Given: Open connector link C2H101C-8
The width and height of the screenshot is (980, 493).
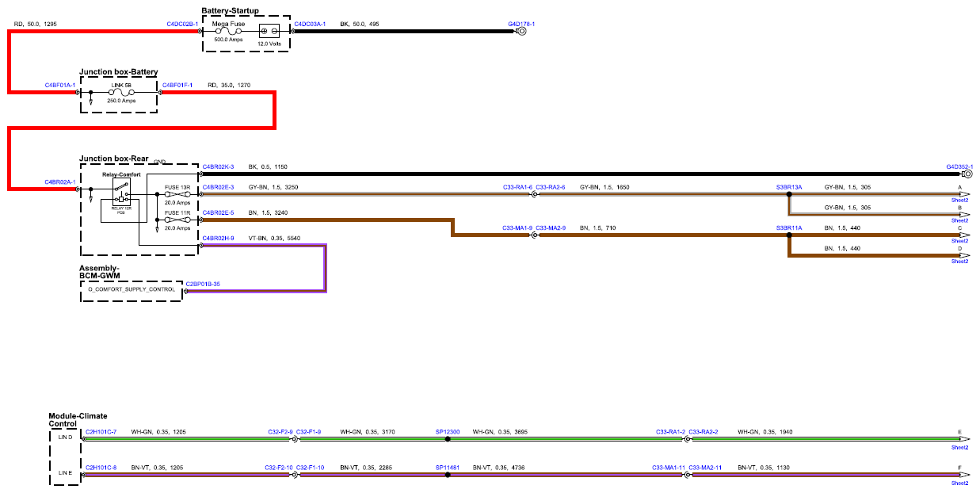Looking at the screenshot, I should click(101, 468).
